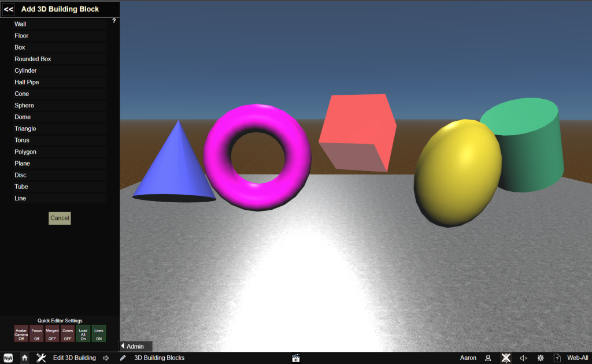
Task: Select Edit 3D Building in the bottom menu
Action: coord(74,358)
